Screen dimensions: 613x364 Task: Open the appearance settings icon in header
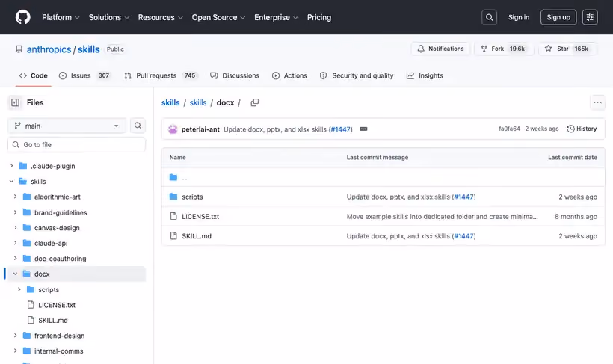click(x=590, y=17)
